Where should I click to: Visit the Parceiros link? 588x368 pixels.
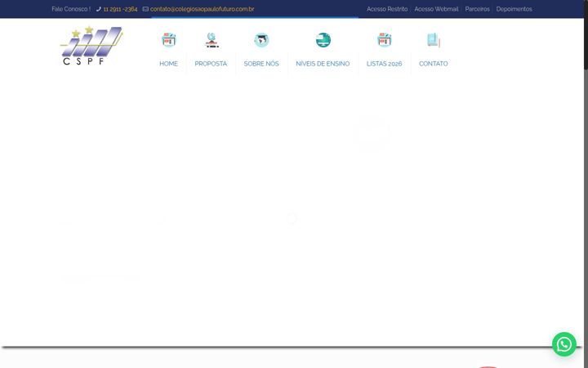pos(478,9)
